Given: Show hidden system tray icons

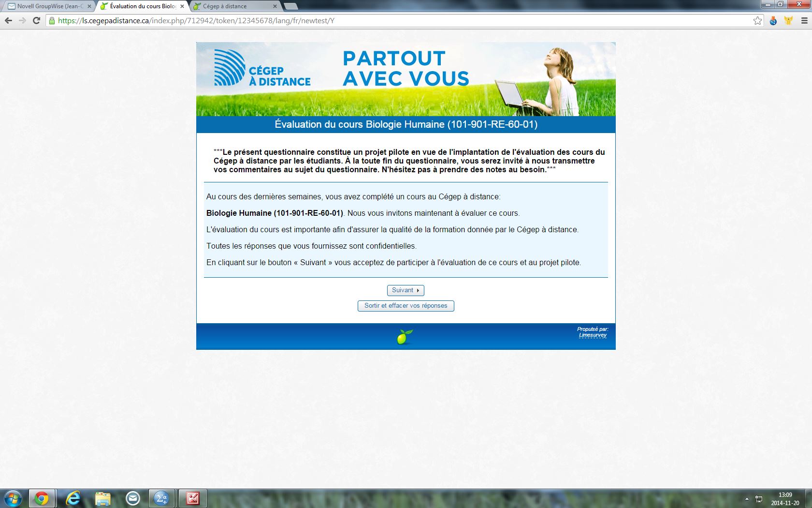Looking at the screenshot, I should (x=747, y=499).
